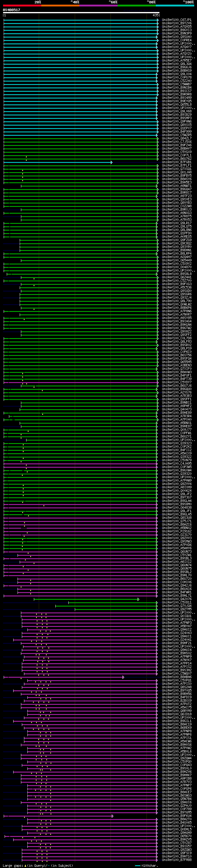Select hit label UniRef100_C5WWB7

tap(176, 85)
